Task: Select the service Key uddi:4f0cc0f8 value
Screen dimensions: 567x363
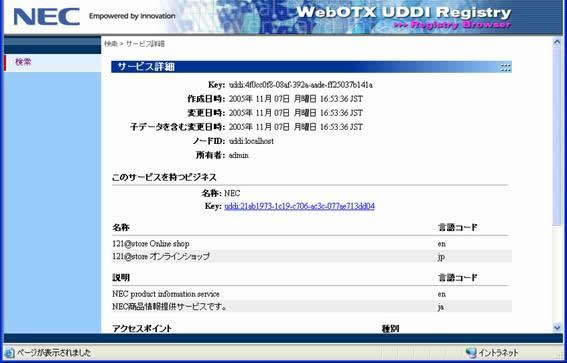Action: [300, 85]
